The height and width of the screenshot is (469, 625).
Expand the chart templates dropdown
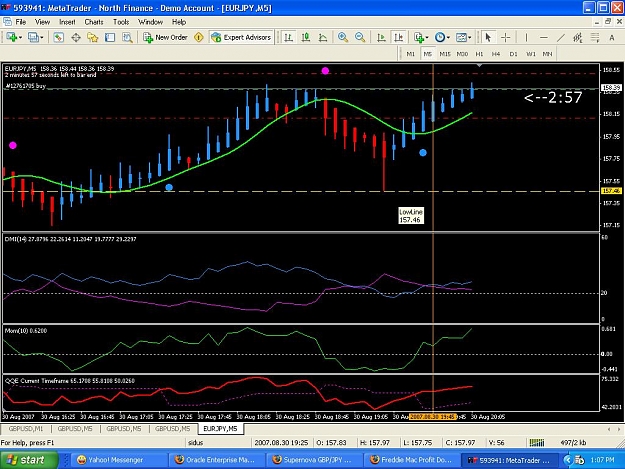click(463, 37)
